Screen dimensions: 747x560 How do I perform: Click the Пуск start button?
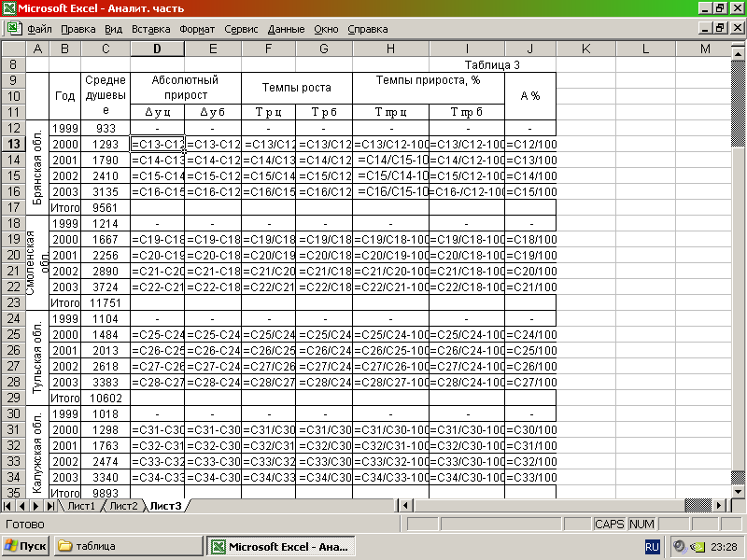click(25, 546)
